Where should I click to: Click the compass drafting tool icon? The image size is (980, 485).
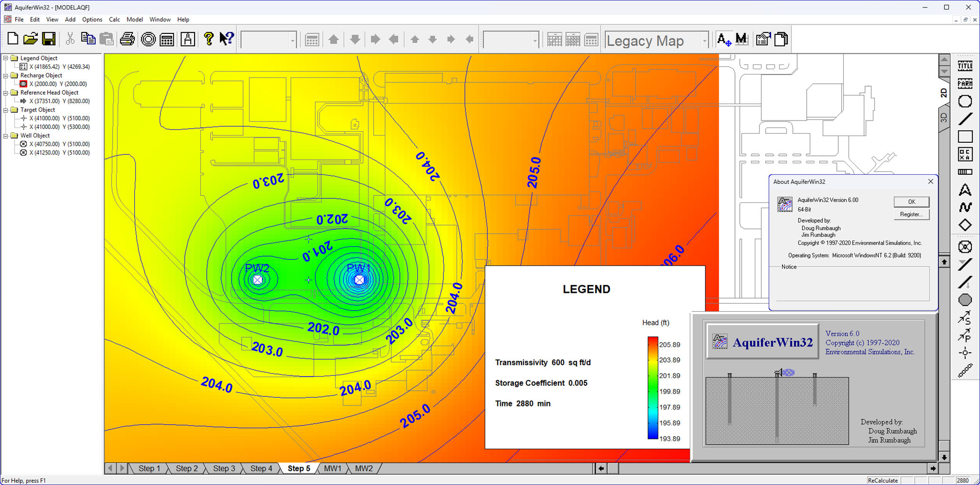[188, 39]
